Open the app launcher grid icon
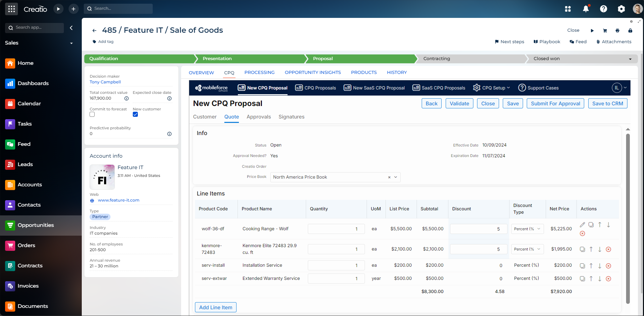The height and width of the screenshot is (316, 644). click(x=11, y=9)
